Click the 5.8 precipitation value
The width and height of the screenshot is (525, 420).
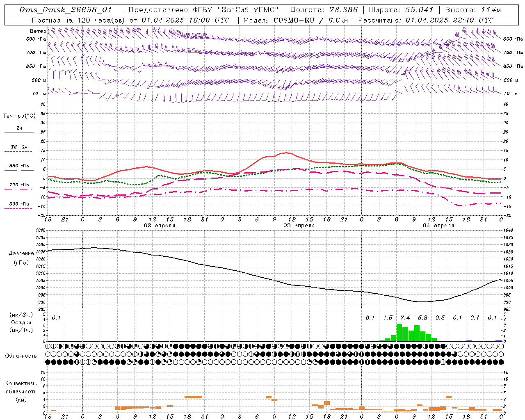tap(422, 318)
